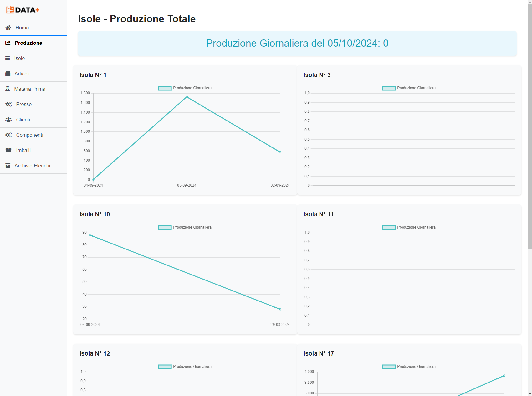
Task: Click the Isola N° 17 card title
Action: [x=319, y=353]
